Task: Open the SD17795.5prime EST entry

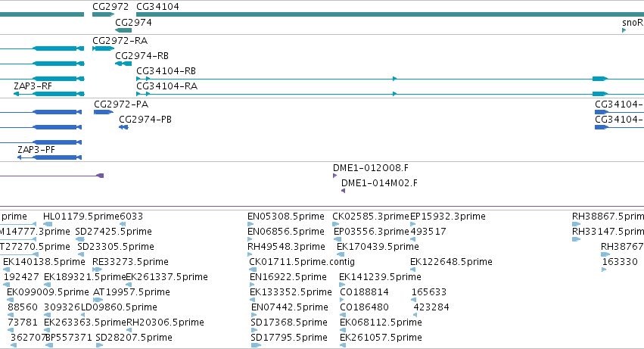Action: [289, 338]
